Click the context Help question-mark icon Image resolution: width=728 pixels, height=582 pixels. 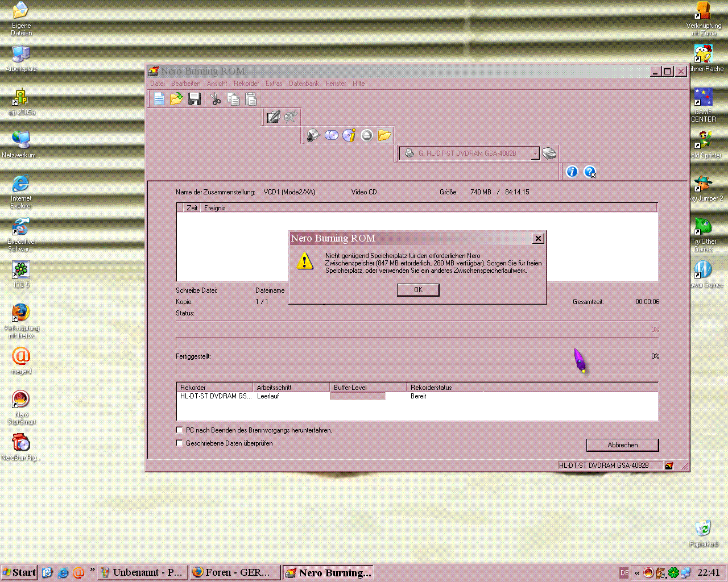(590, 172)
